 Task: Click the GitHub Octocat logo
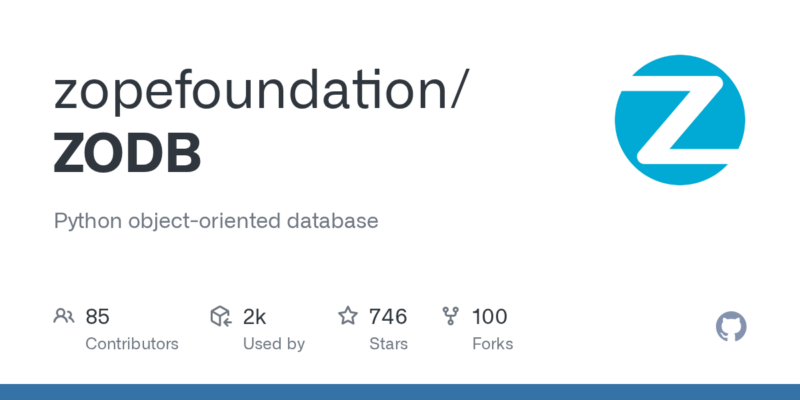click(x=732, y=327)
